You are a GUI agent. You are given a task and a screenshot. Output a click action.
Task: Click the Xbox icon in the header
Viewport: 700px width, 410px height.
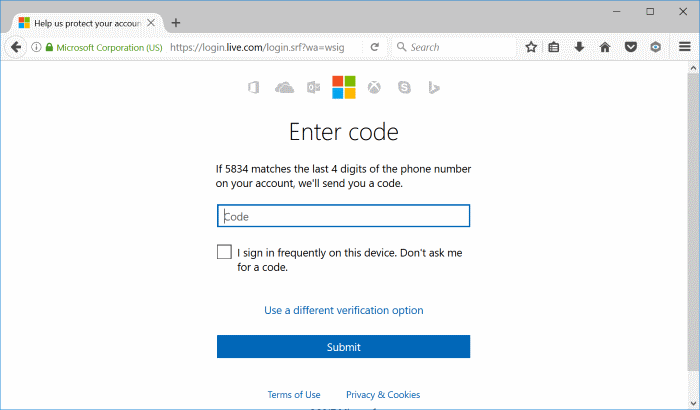pyautogui.click(x=374, y=87)
